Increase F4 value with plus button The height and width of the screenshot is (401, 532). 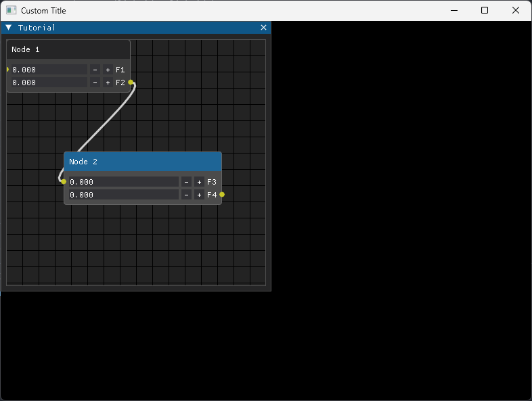[199, 195]
